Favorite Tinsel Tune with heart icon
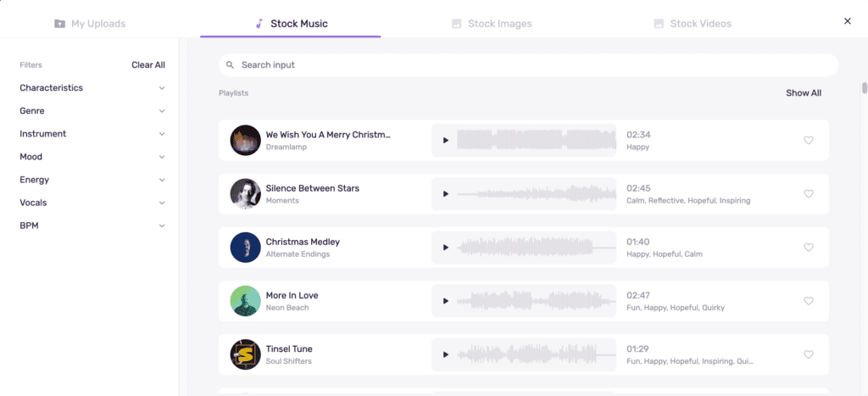The height and width of the screenshot is (396, 868). pos(808,354)
